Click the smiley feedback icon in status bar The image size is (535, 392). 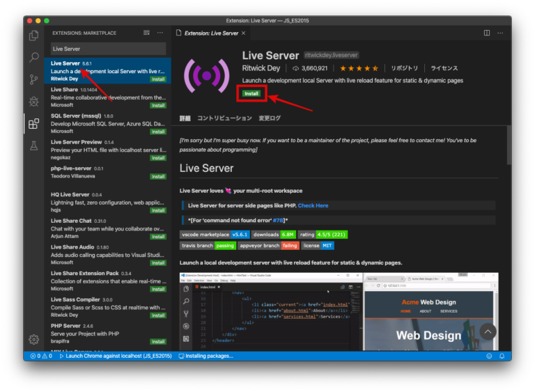click(x=487, y=356)
